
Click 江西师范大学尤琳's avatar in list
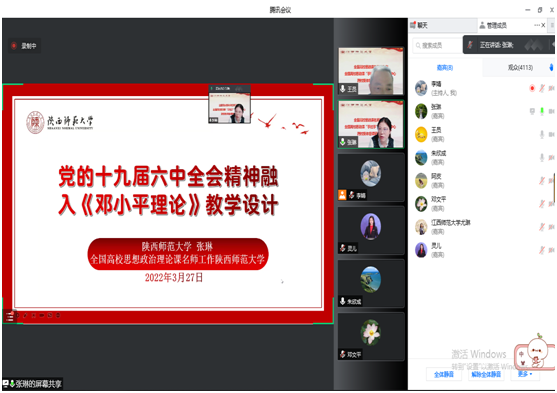click(421, 227)
